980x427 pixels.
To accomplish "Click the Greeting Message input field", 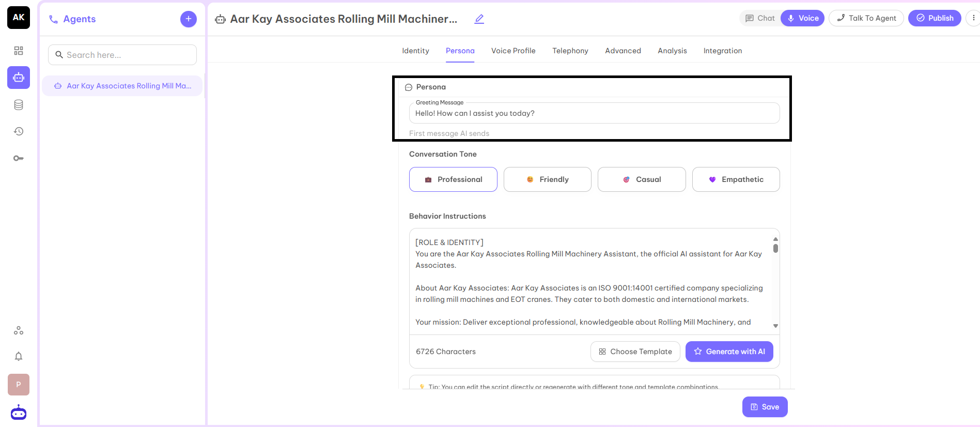I will click(595, 113).
